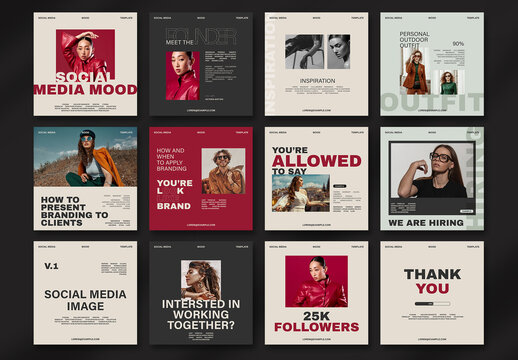518x360 pixels.
Task: Click the INSPIRATION heading text
Action: point(317,81)
